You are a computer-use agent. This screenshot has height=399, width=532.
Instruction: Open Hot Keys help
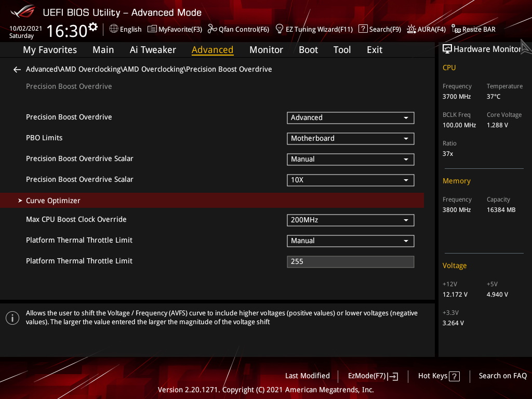[x=438, y=376]
